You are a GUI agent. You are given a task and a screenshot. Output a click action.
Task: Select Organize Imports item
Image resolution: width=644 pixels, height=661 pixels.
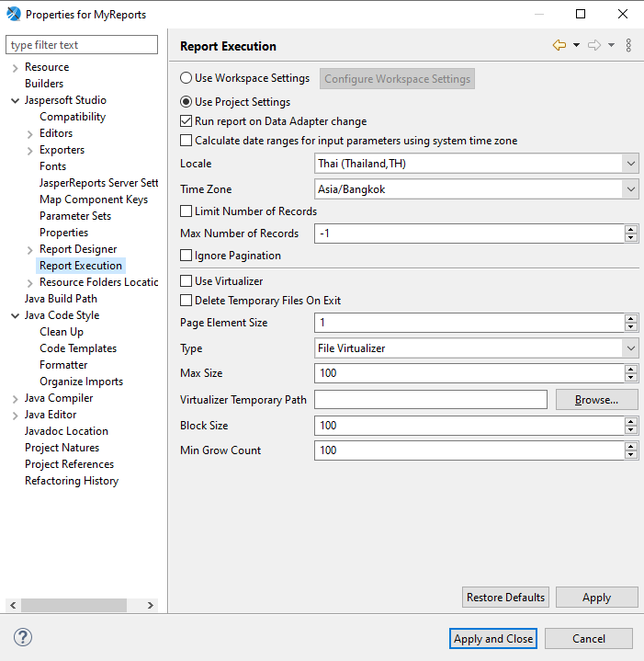point(81,382)
